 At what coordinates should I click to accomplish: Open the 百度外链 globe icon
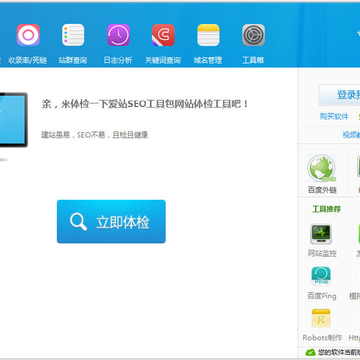coord(322,168)
